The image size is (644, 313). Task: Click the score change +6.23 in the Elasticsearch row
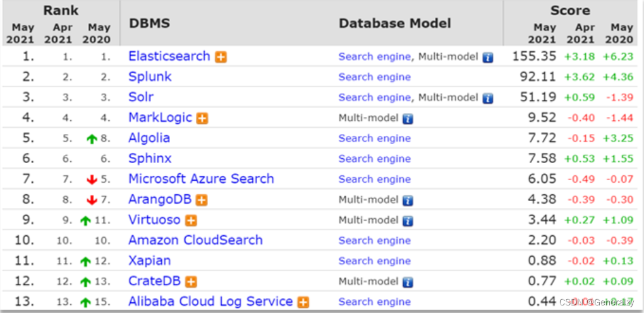(x=618, y=57)
